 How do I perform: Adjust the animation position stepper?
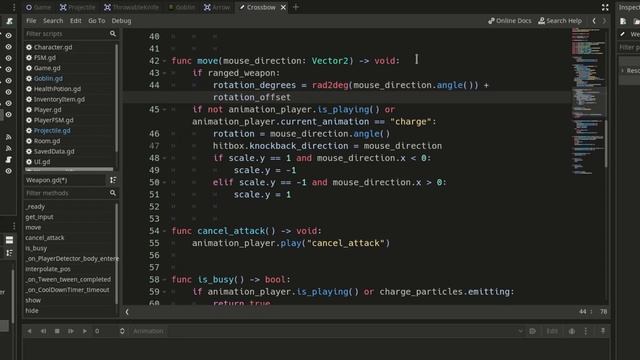click(122, 331)
